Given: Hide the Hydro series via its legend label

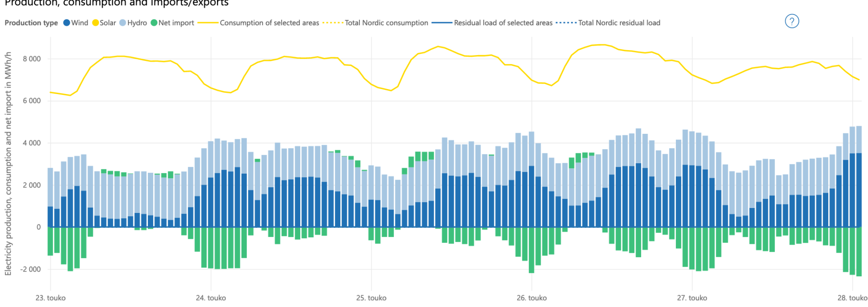Looking at the screenshot, I should tap(137, 23).
